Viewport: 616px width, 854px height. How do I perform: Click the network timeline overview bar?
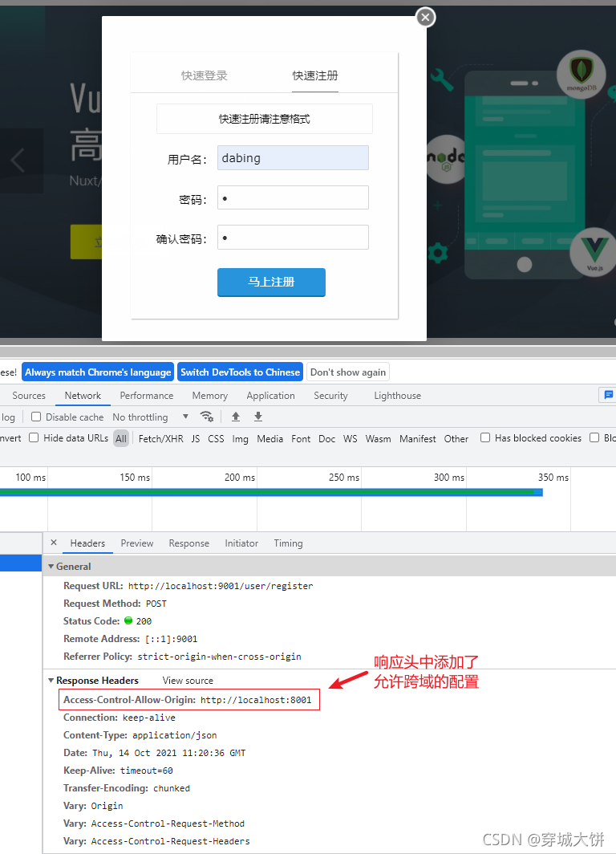pyautogui.click(x=271, y=492)
